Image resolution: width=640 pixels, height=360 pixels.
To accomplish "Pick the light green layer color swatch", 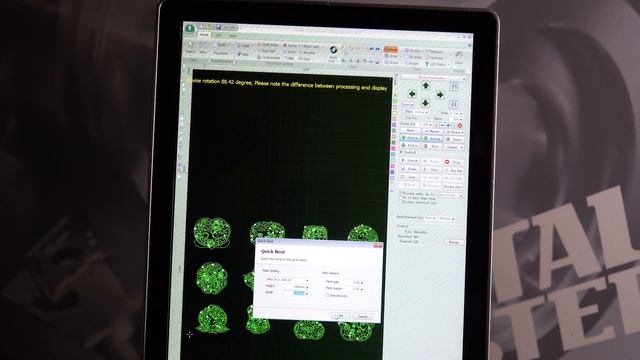I will click(394, 100).
